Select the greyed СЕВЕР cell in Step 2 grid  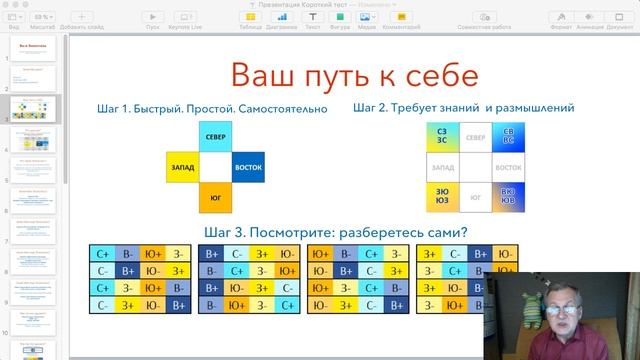click(x=476, y=137)
